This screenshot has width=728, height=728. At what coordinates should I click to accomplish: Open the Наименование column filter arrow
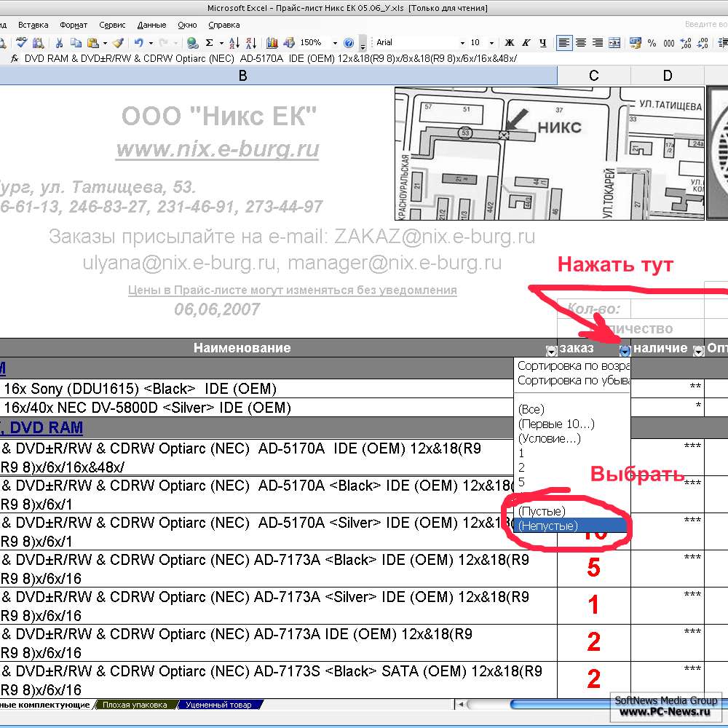[551, 351]
